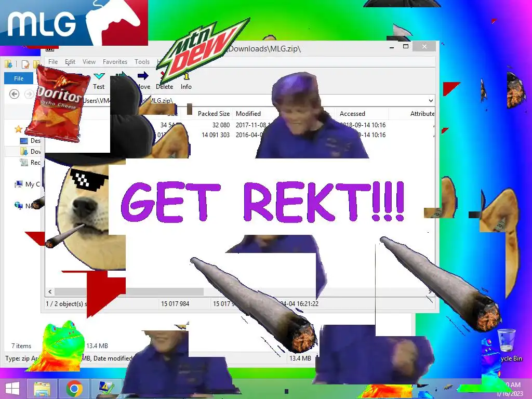This screenshot has height=399, width=532.
Task: Open the Favorites menu in 7-Zip
Action: (115, 62)
